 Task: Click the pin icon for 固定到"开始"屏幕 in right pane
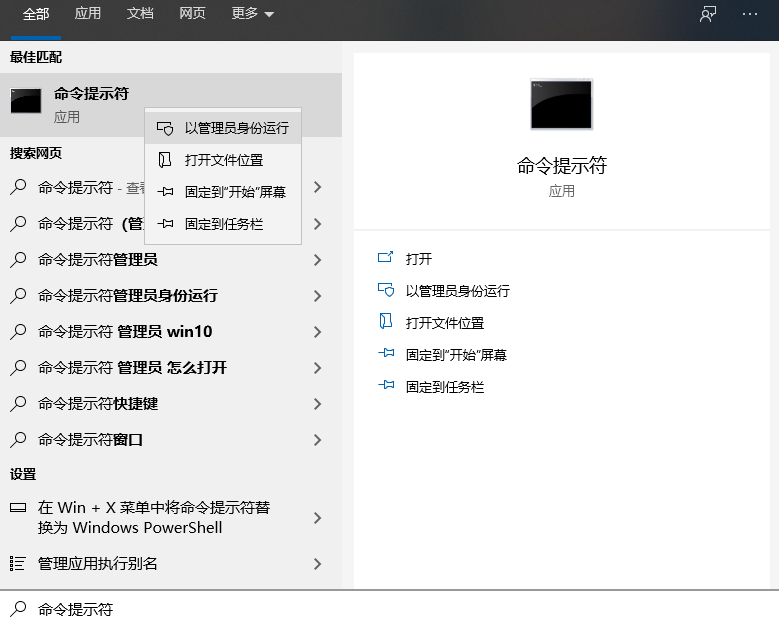tap(386, 354)
